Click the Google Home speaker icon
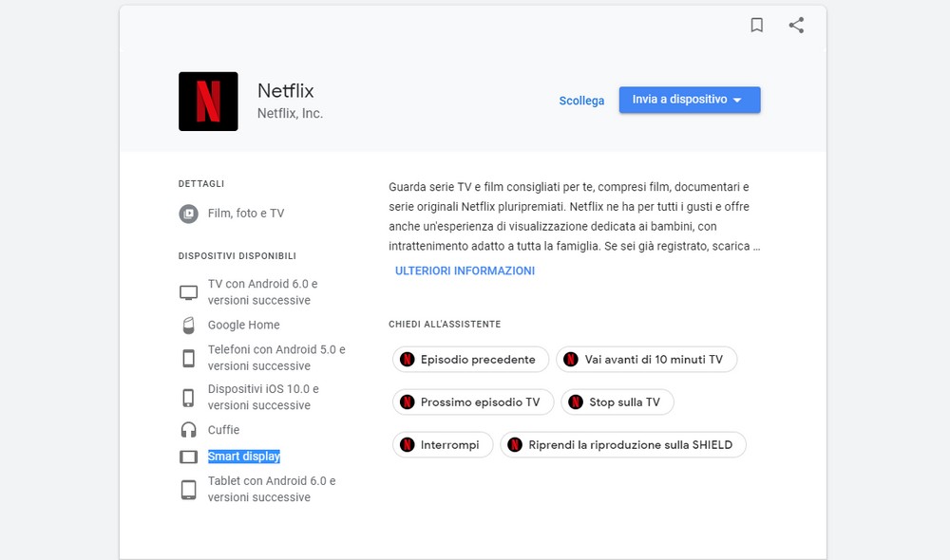This screenshot has width=950, height=560. 189,326
